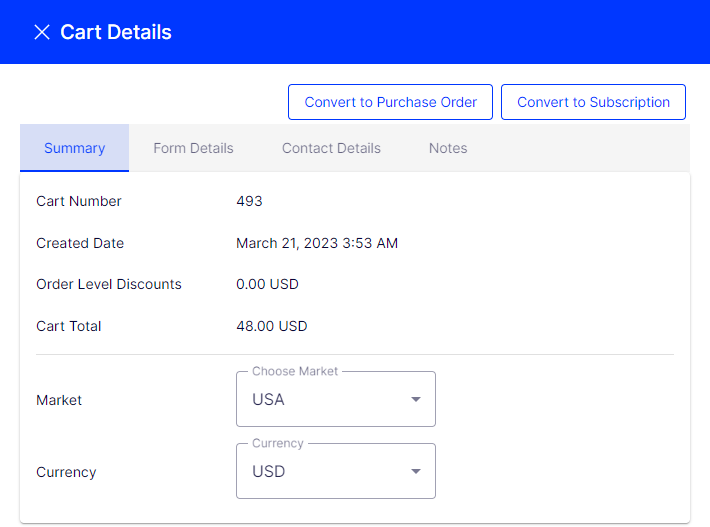Switch to the Form Details tab
The height and width of the screenshot is (527, 710).
(x=193, y=148)
